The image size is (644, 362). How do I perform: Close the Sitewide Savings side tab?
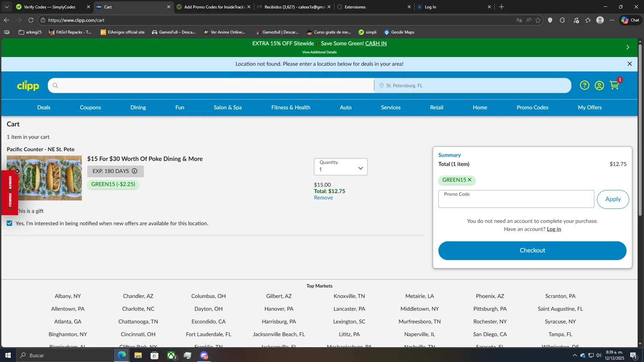pyautogui.click(x=17, y=171)
